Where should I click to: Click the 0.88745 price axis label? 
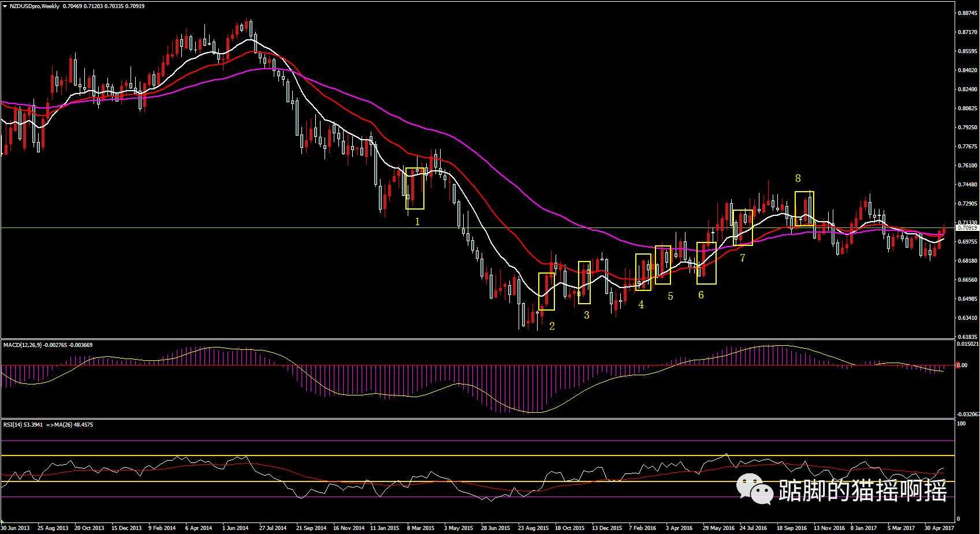[x=967, y=13]
